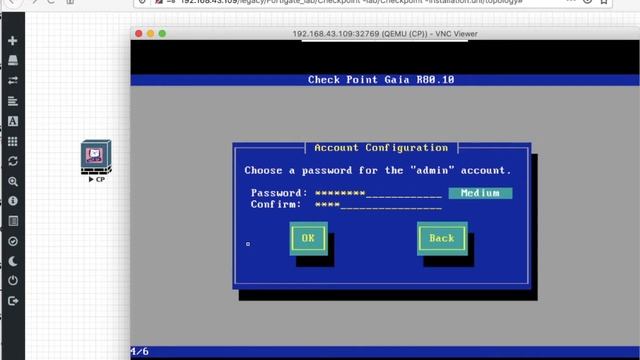
Task: Open the Nodes list in the sidebar
Action: tap(13, 60)
